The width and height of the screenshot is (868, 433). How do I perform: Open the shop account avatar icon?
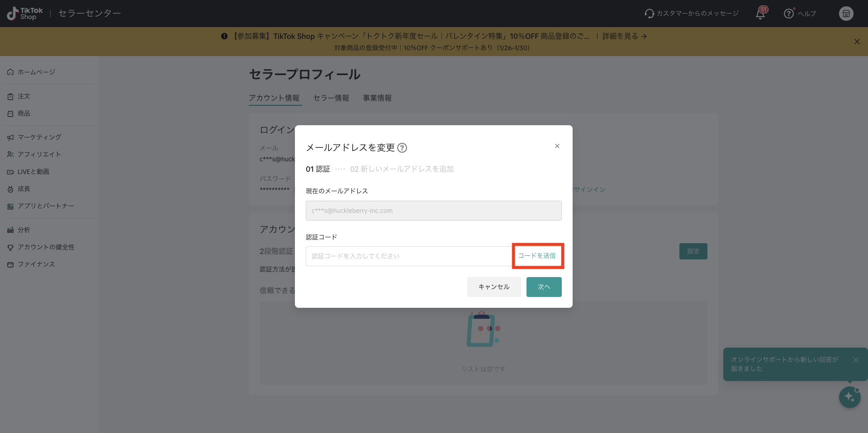click(846, 14)
